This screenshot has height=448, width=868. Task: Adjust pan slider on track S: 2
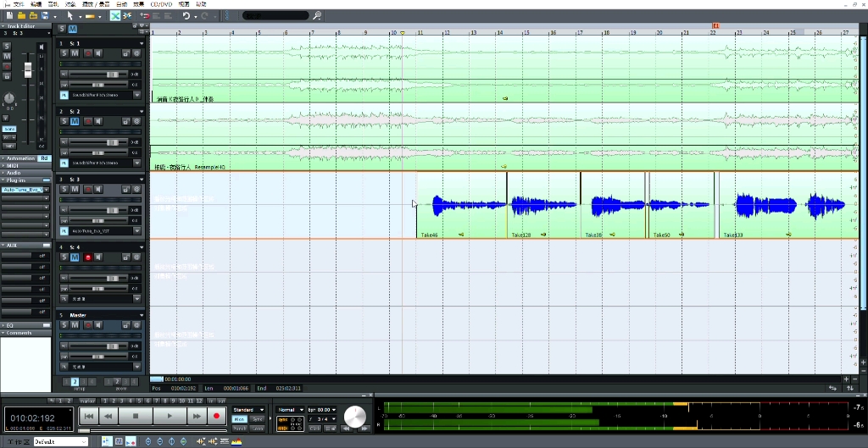click(99, 152)
